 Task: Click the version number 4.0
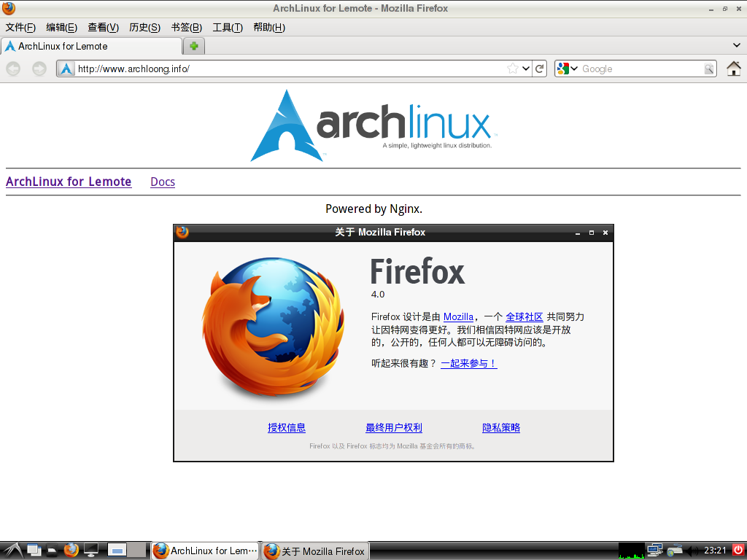pyautogui.click(x=378, y=295)
